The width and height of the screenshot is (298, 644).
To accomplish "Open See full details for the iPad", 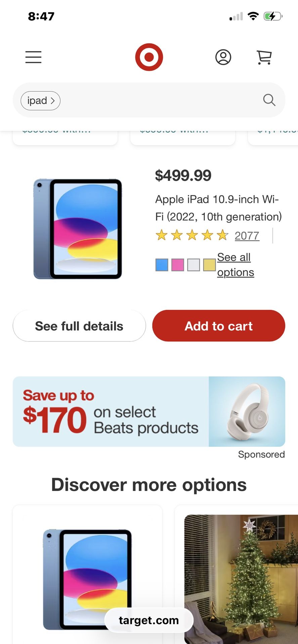I will pos(79,326).
